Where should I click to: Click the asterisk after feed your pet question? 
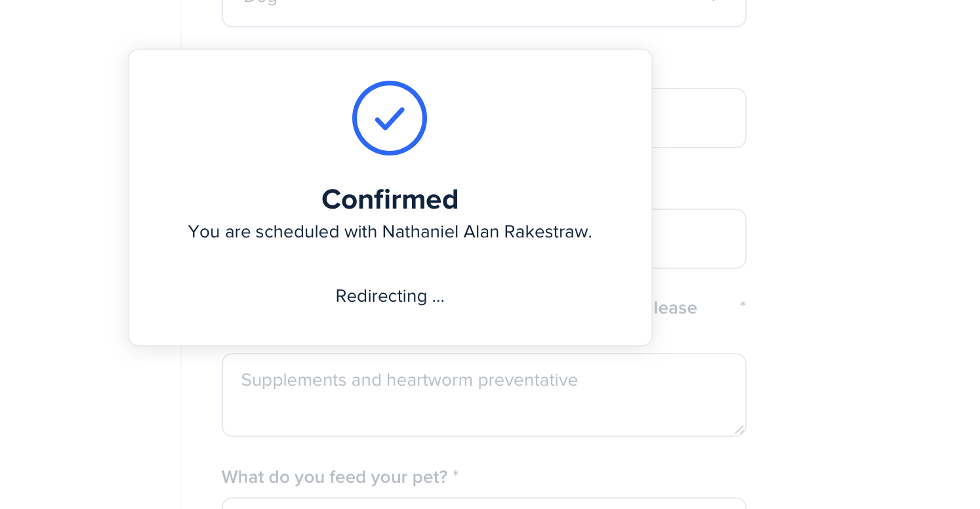click(455, 475)
